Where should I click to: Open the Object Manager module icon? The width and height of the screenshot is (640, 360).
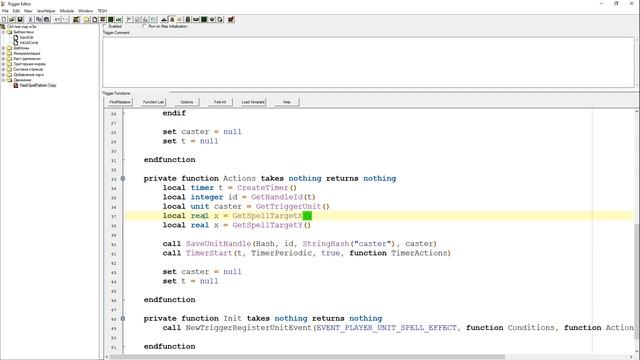[x=212, y=20]
